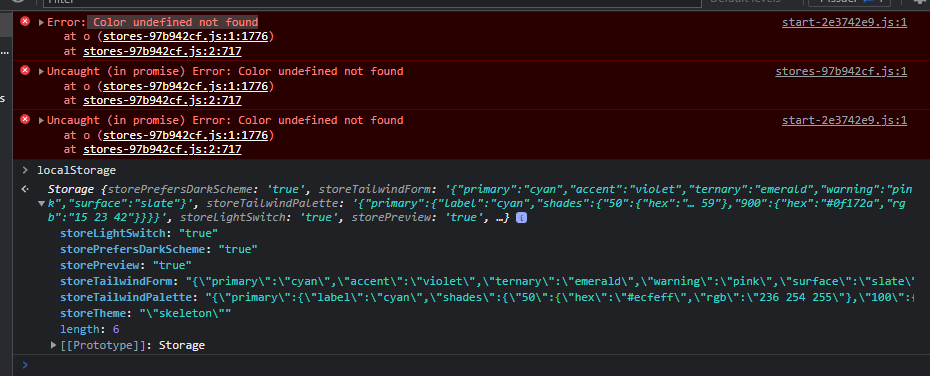The image size is (930, 376).
Task: Click the Storage object summary text
Action: (x=480, y=203)
